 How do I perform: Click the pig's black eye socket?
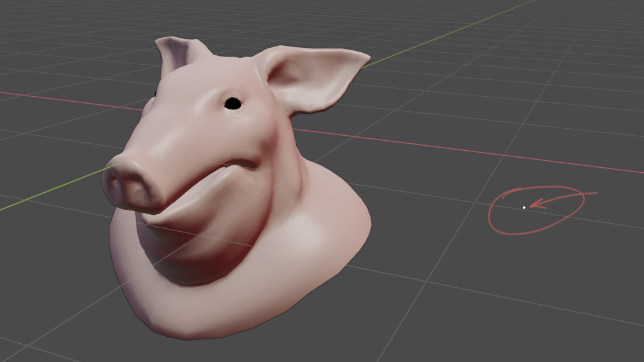(x=233, y=104)
